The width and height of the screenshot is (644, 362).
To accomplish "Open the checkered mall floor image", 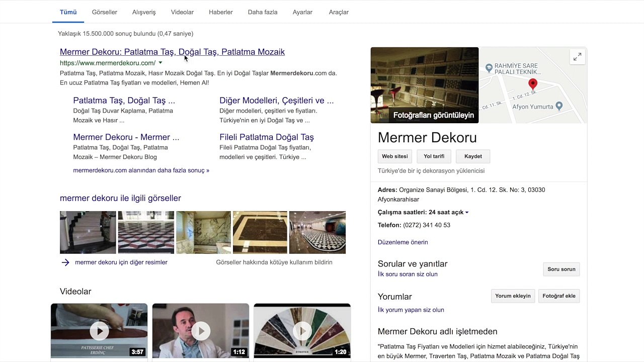I will coord(317,232).
